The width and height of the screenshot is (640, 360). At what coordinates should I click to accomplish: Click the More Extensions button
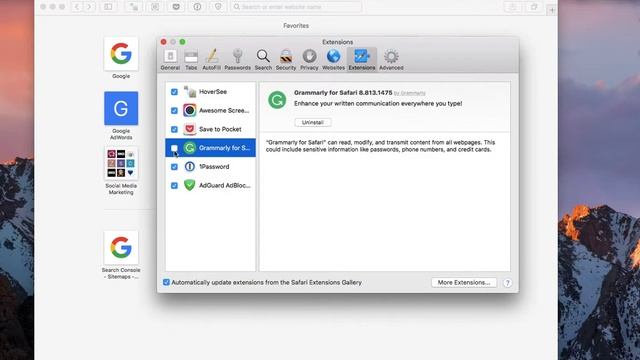tap(464, 282)
